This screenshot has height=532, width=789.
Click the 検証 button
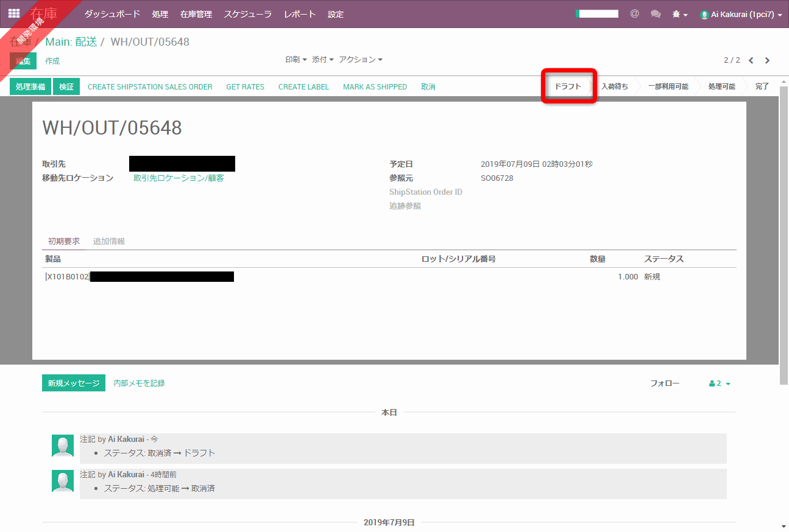[x=66, y=86]
